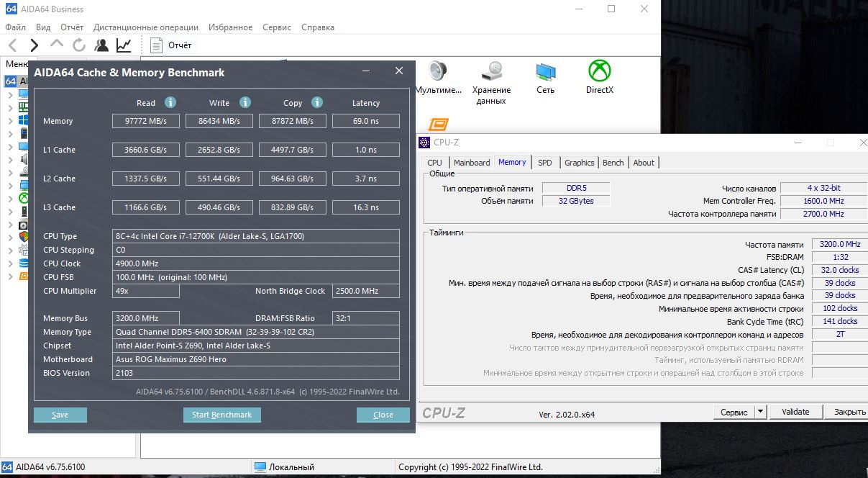This screenshot has width=868, height=478.
Task: Click the Memory Read value 97772 MB/s
Action: [x=146, y=121]
